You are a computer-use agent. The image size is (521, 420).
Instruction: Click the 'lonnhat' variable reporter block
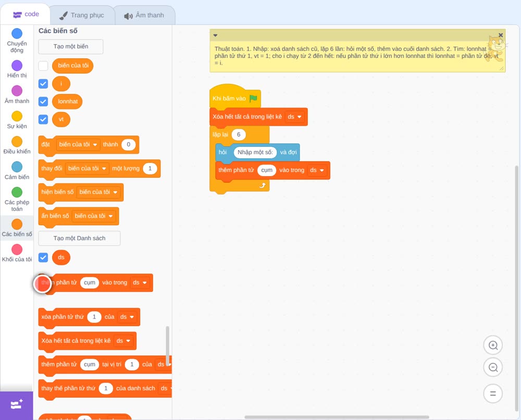pos(67,101)
